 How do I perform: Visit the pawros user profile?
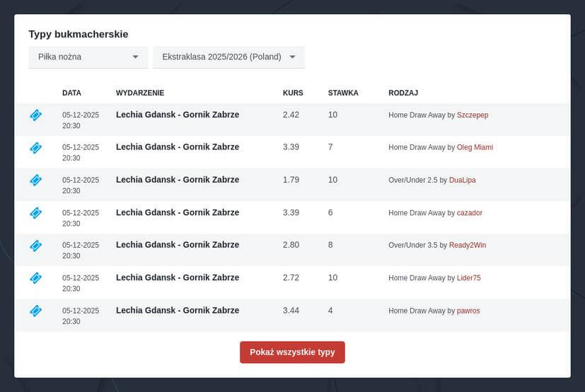[468, 310]
